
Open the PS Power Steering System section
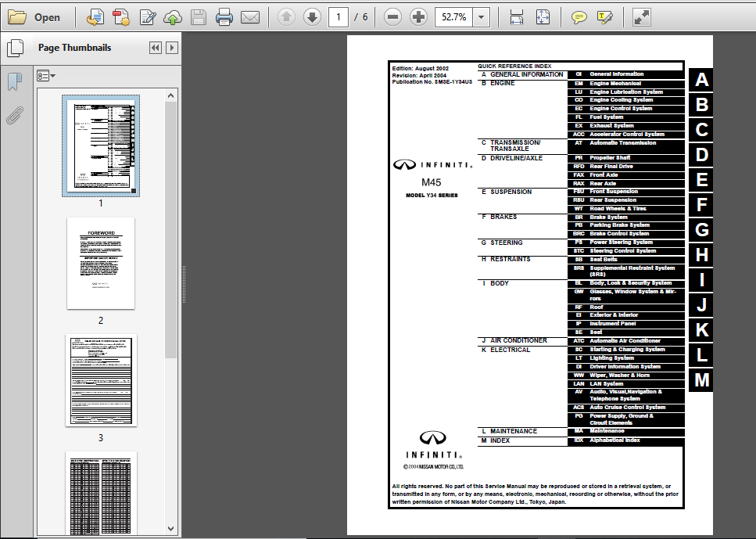(x=625, y=243)
